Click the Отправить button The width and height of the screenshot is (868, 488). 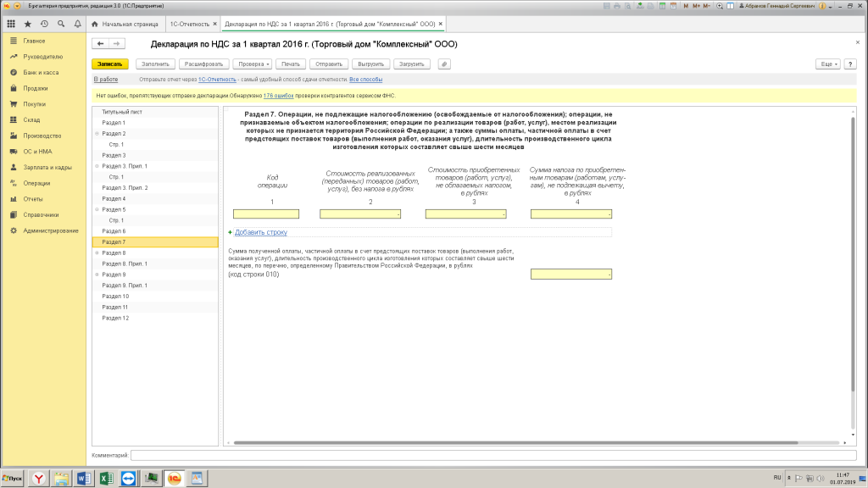coord(329,64)
